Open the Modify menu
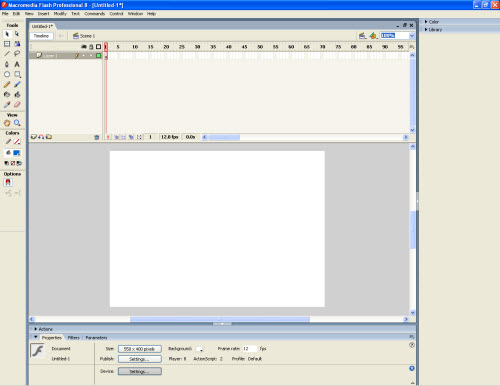 pyautogui.click(x=60, y=14)
